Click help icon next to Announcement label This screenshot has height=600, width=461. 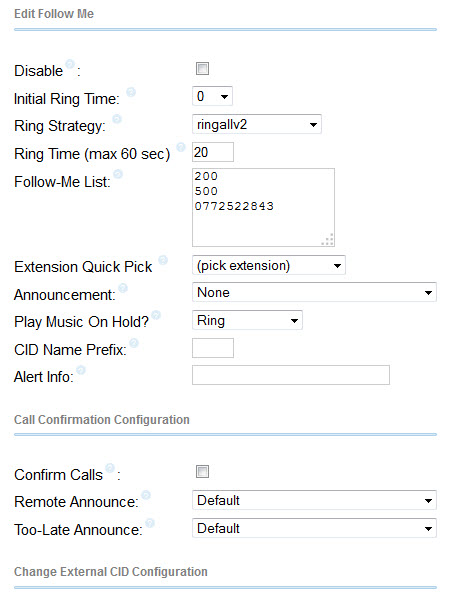tap(123, 288)
